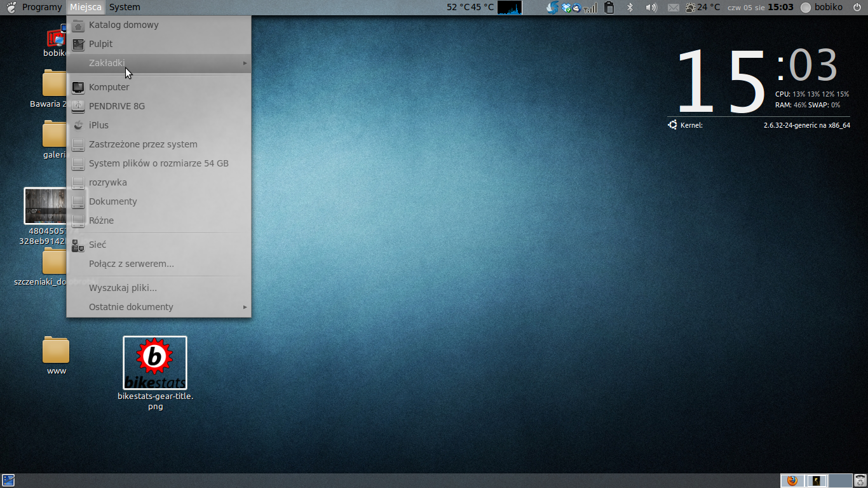Click the Dropbox tray icon
The height and width of the screenshot is (488, 868).
coord(566,7)
